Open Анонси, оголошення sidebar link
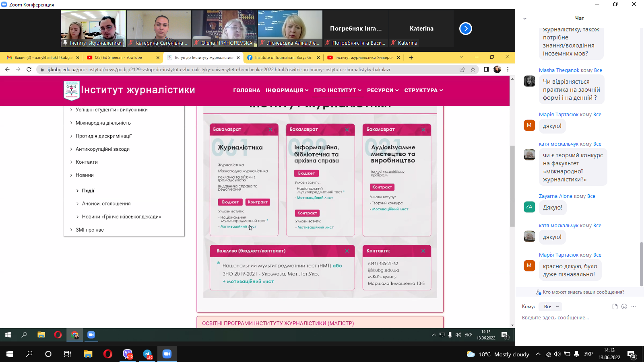The height and width of the screenshot is (362, 644). click(x=106, y=204)
